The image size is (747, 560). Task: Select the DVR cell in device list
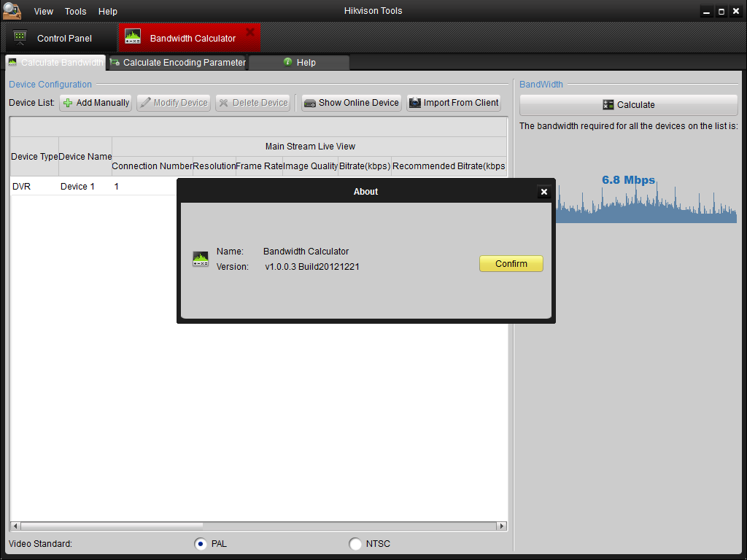click(x=35, y=187)
